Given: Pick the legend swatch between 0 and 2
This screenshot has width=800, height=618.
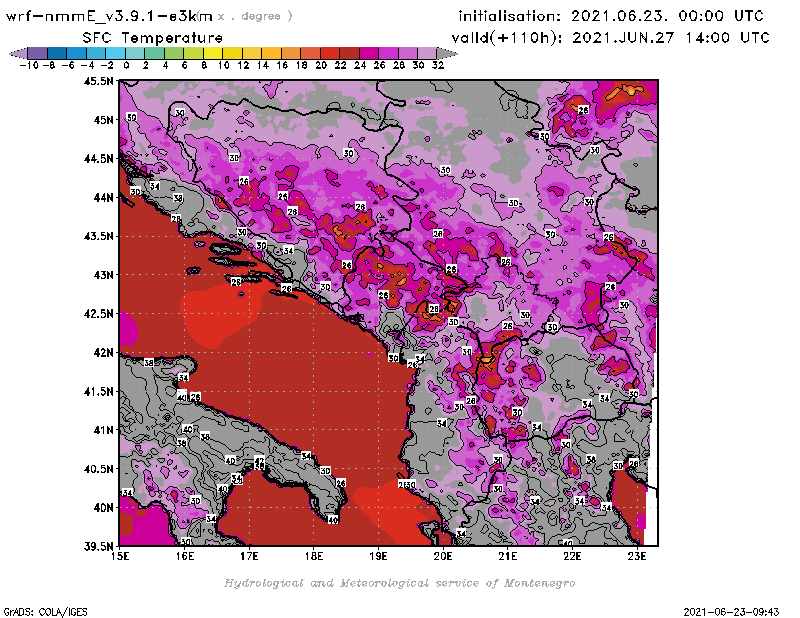Looking at the screenshot, I should pyautogui.click(x=135, y=53).
